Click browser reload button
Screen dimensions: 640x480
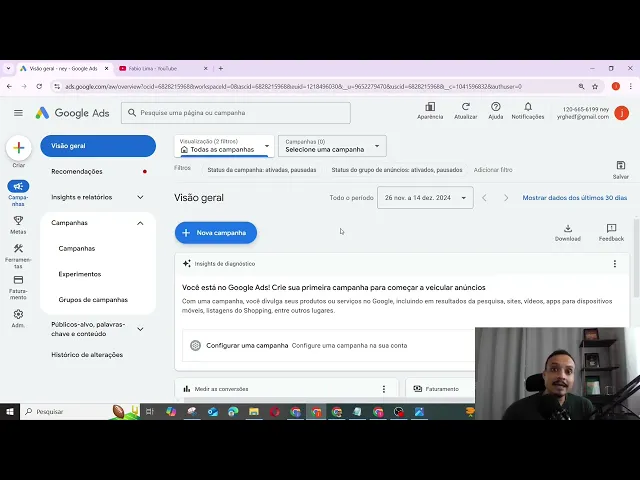coord(39,87)
